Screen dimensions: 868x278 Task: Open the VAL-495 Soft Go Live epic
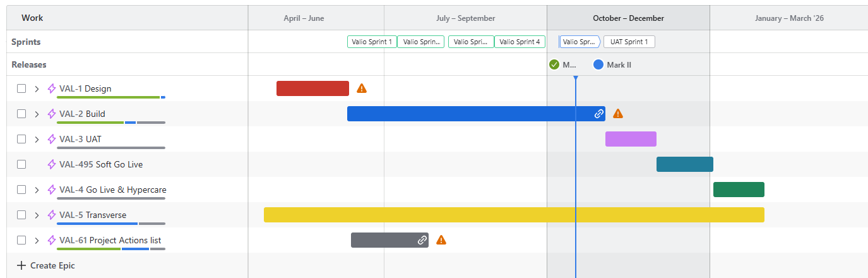[101, 164]
